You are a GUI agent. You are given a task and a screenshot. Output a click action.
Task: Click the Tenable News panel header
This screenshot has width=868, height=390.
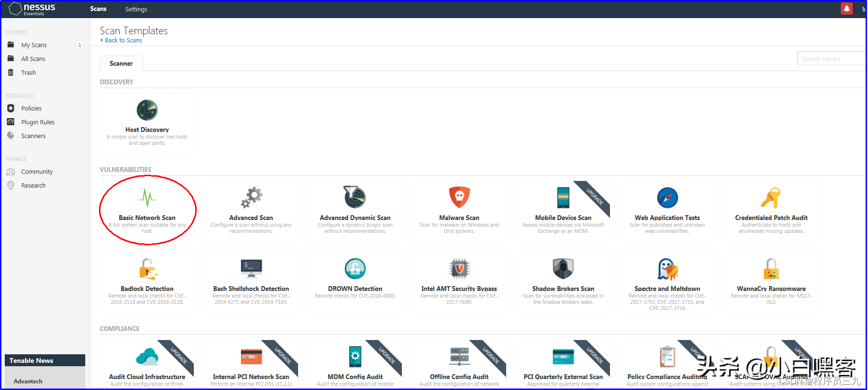click(x=45, y=360)
